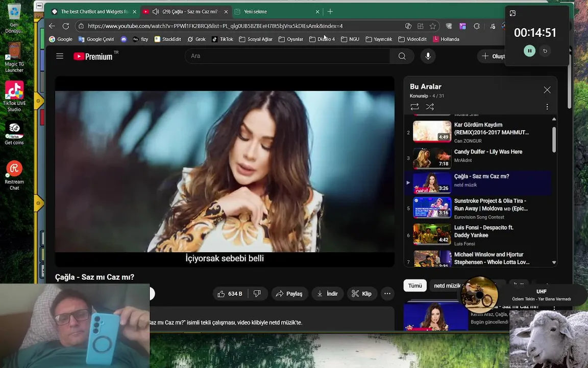Screen dimensions: 588x368
Task: Open Get coins desktop shortcut
Action: coord(14,133)
